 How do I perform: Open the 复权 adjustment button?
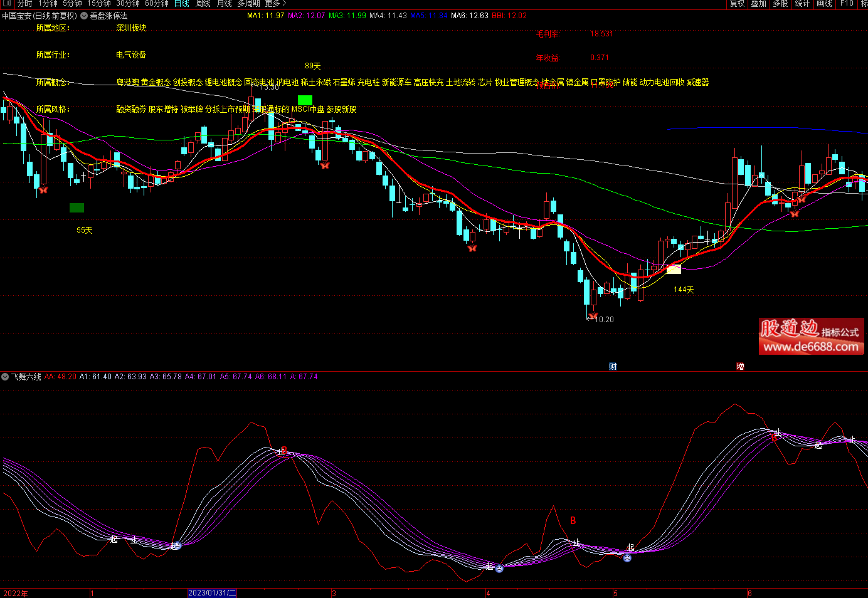pyautogui.click(x=737, y=3)
